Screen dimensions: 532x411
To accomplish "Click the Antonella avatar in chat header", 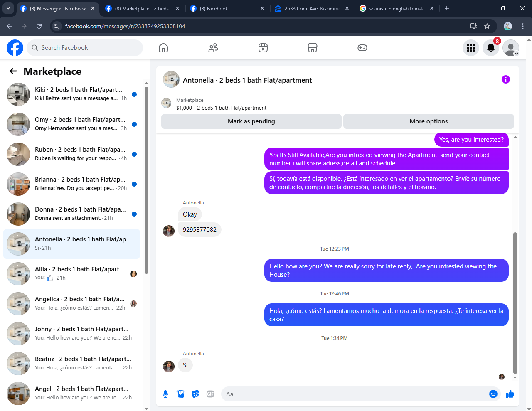I will 171,79.
